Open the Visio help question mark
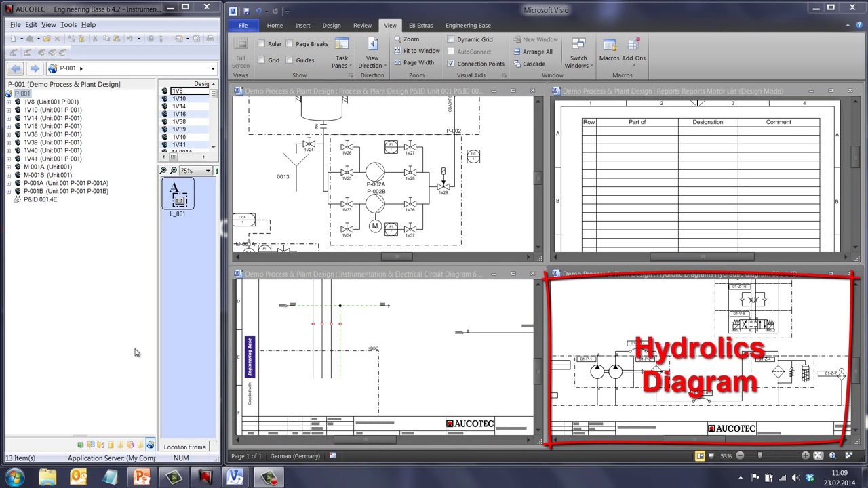 coord(858,26)
